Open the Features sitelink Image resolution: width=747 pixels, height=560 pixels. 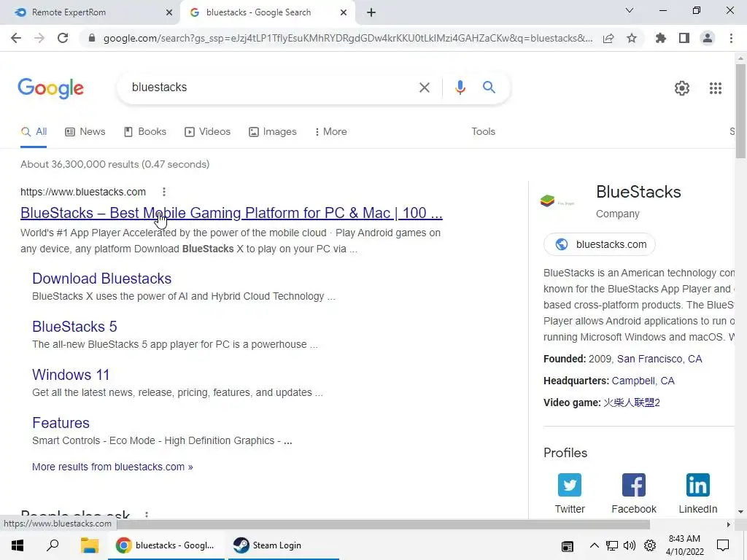61,423
